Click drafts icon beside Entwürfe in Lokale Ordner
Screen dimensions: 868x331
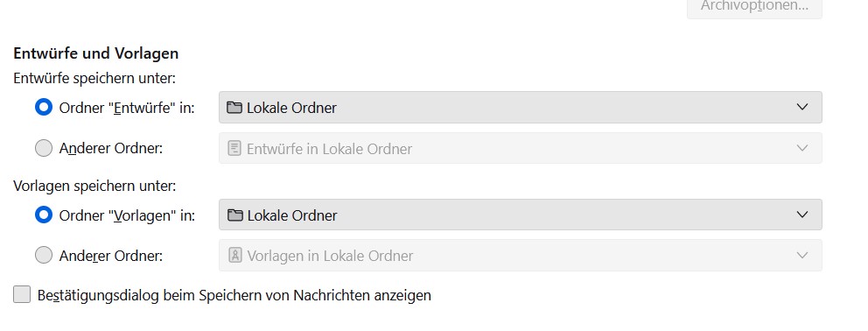click(234, 149)
